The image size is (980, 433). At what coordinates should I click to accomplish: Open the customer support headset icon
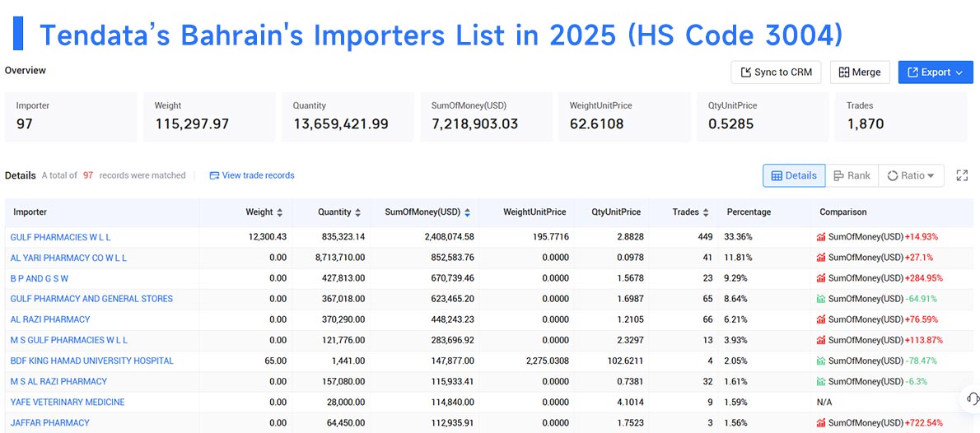click(972, 398)
